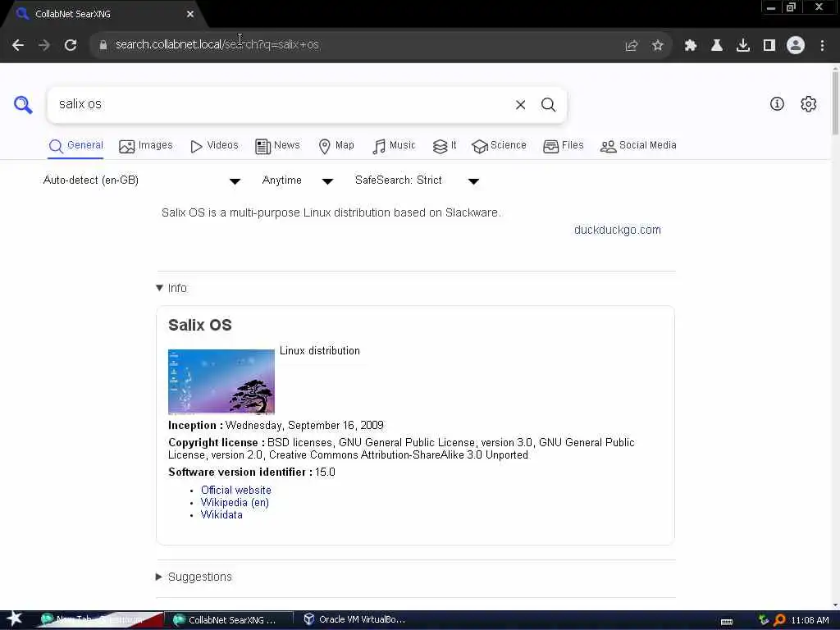Switch to New Tab taskbar item

(x=99, y=620)
